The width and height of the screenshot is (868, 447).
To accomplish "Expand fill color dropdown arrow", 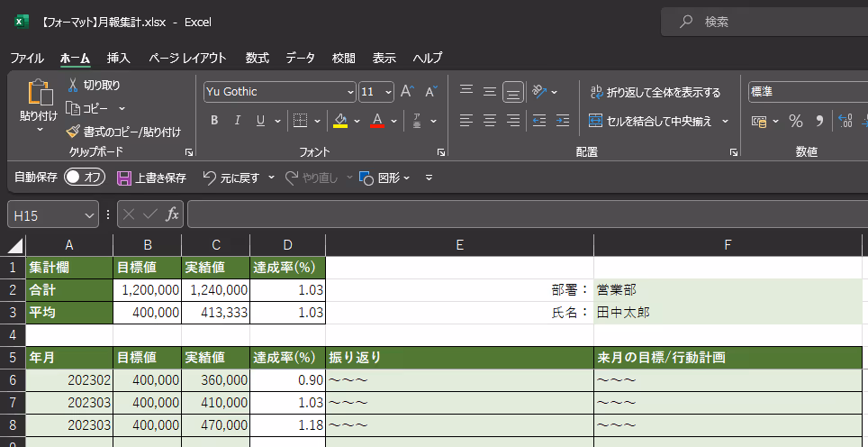I will pos(357,121).
